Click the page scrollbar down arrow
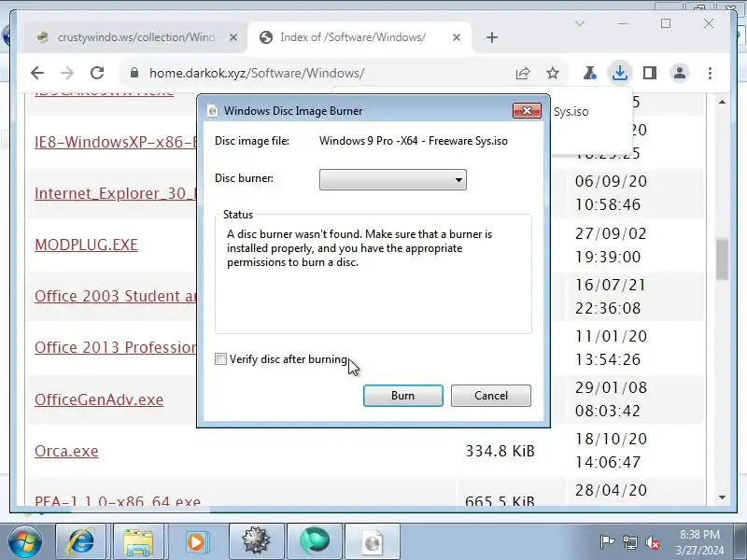The height and width of the screenshot is (560, 747). coord(722,497)
